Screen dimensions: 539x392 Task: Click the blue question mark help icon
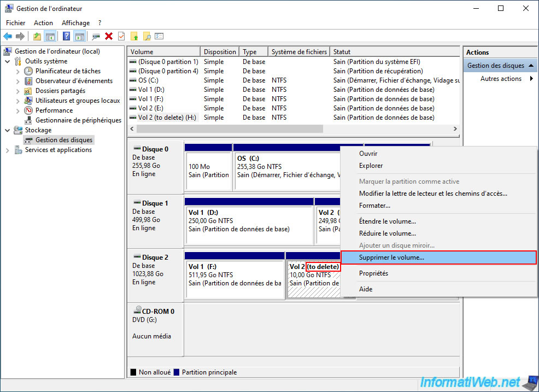tap(67, 36)
